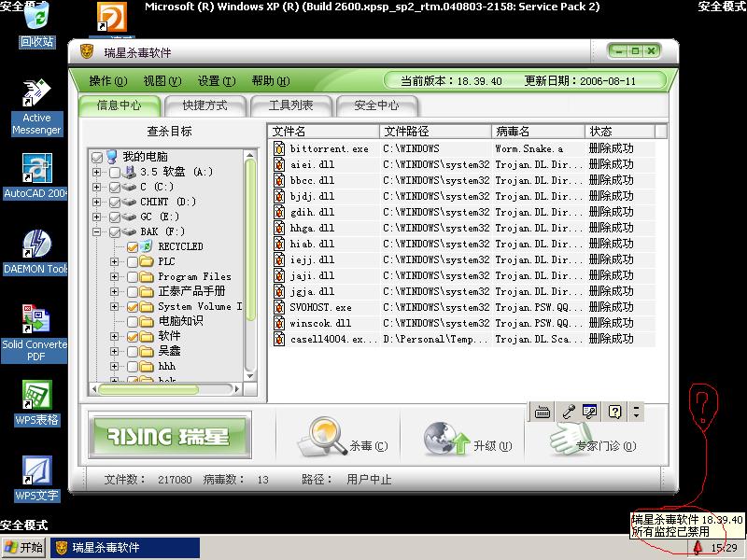Click the 我的电脑 computer icon in tree
This screenshot has width=747, height=560.
112,157
